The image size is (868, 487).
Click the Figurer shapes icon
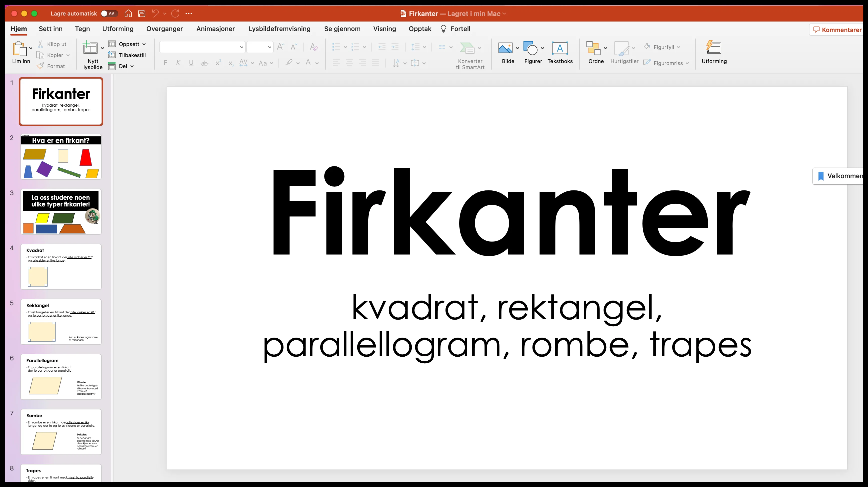530,48
